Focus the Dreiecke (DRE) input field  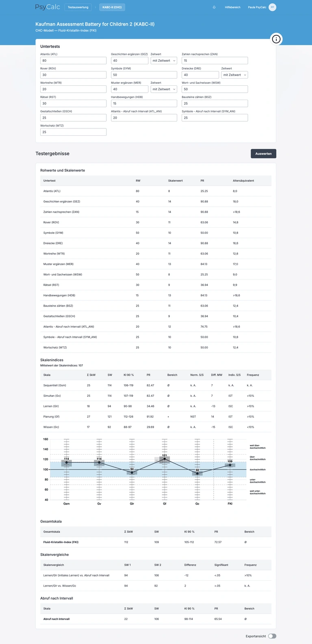[200, 75]
